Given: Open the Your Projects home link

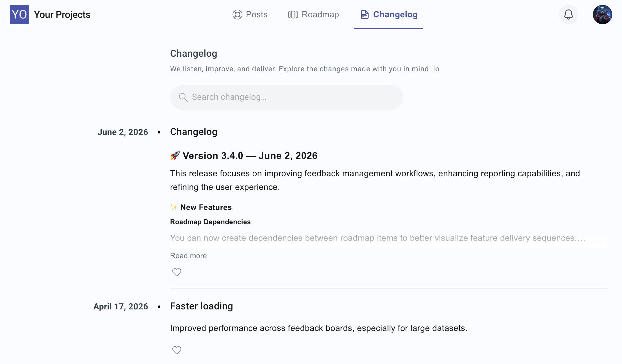Looking at the screenshot, I should (62, 15).
